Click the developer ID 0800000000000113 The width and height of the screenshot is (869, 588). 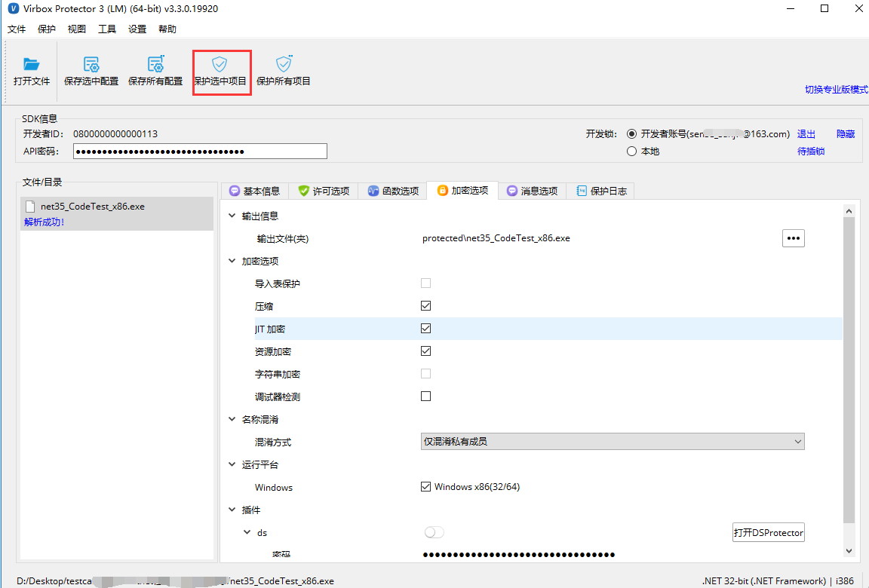[x=115, y=134]
